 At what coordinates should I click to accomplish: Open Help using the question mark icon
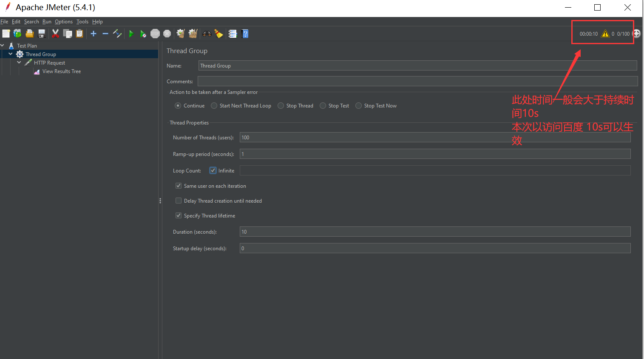coord(245,34)
